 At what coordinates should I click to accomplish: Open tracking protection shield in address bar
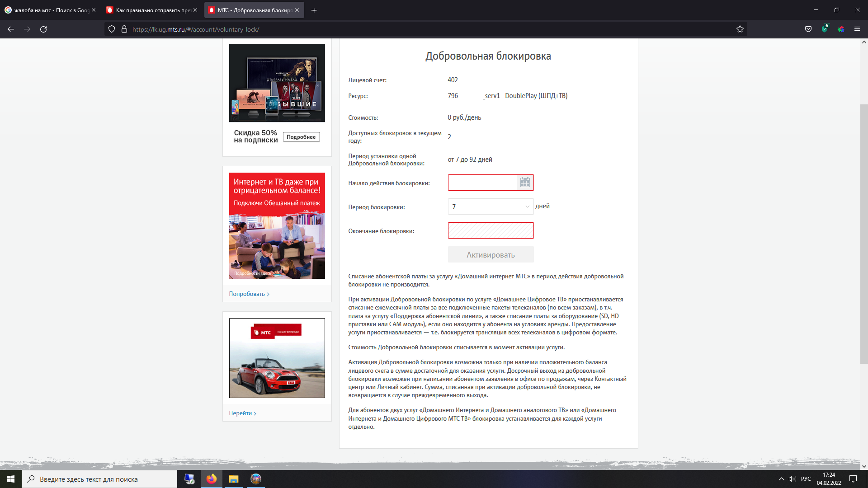pos(112,29)
